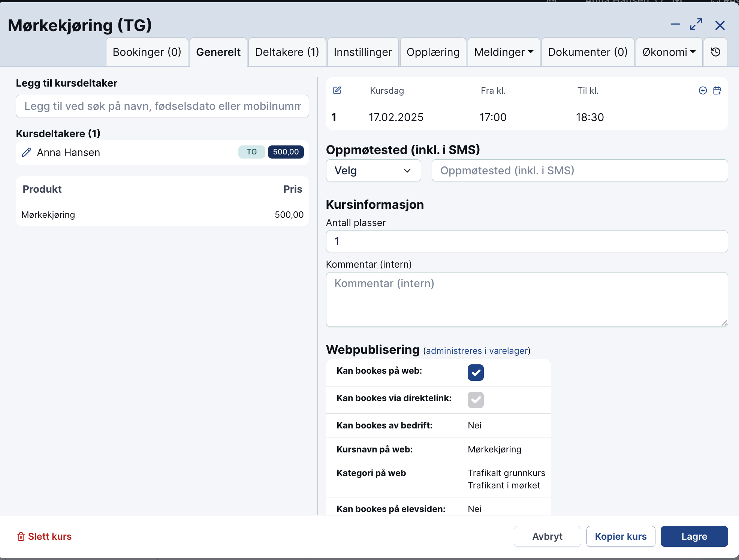This screenshot has width=739, height=560.
Task: Minimize the Mørkekjøring dialog
Action: [675, 25]
